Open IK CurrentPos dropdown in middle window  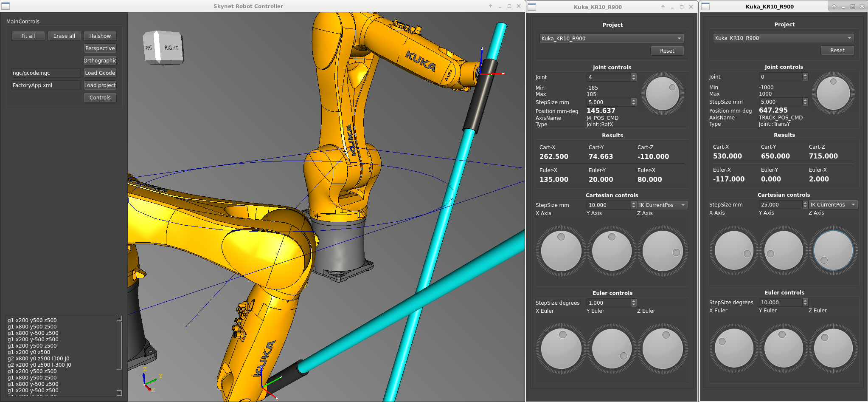(x=662, y=205)
